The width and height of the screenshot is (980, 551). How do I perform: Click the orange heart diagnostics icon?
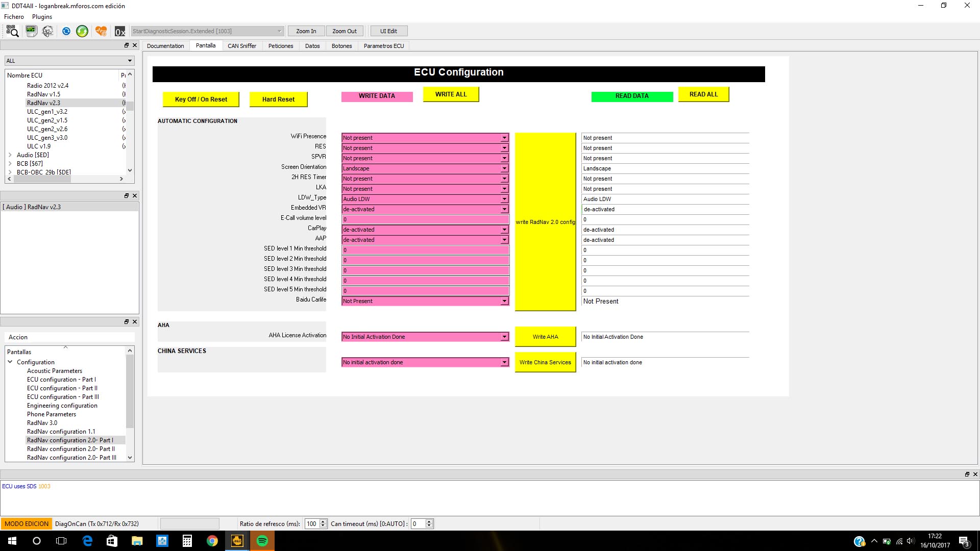(101, 31)
